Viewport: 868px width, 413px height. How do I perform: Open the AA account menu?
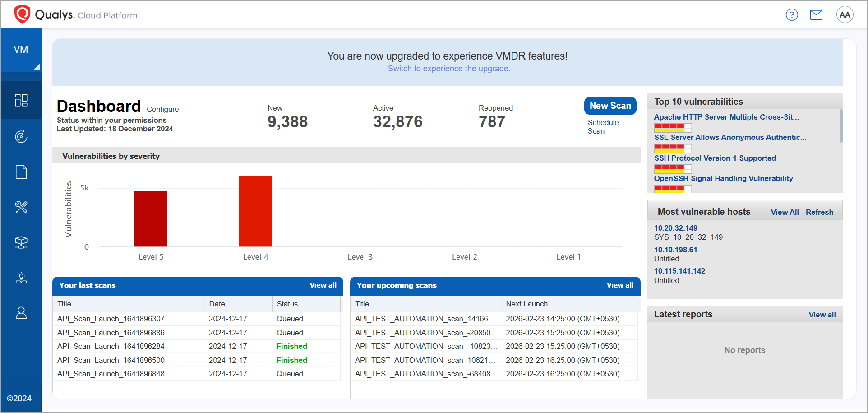point(845,14)
